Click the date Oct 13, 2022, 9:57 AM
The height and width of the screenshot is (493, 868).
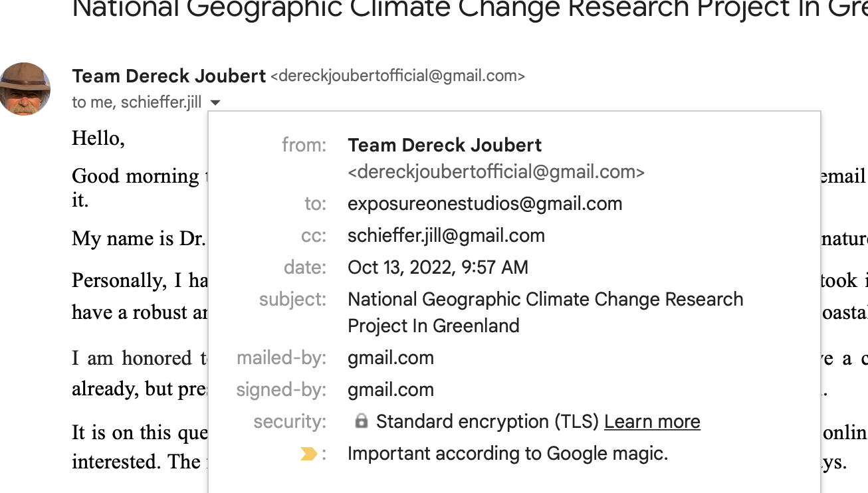pyautogui.click(x=437, y=268)
